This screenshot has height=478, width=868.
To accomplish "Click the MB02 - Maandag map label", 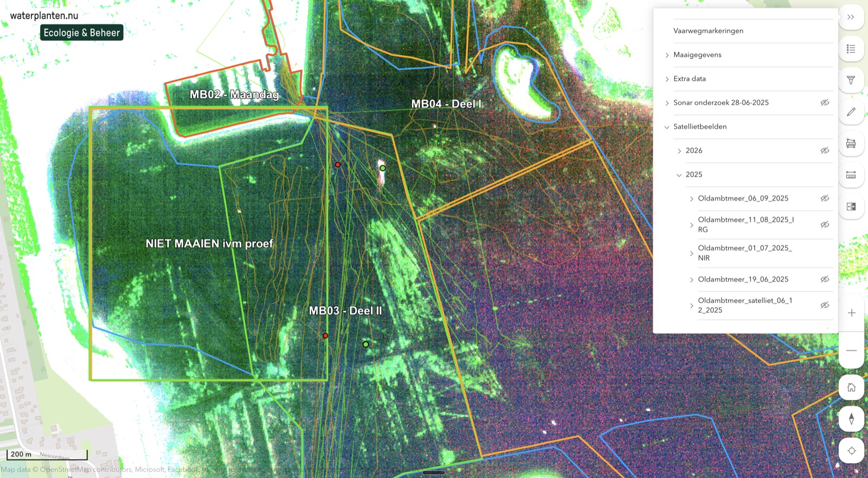I will (234, 94).
